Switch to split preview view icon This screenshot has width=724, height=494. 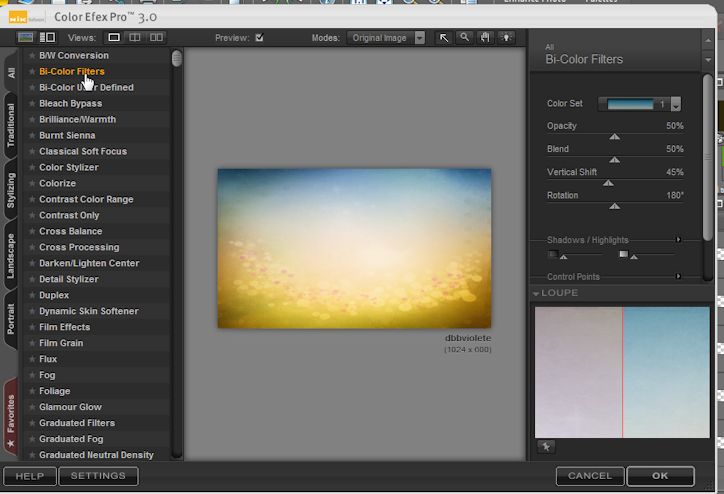(x=135, y=37)
